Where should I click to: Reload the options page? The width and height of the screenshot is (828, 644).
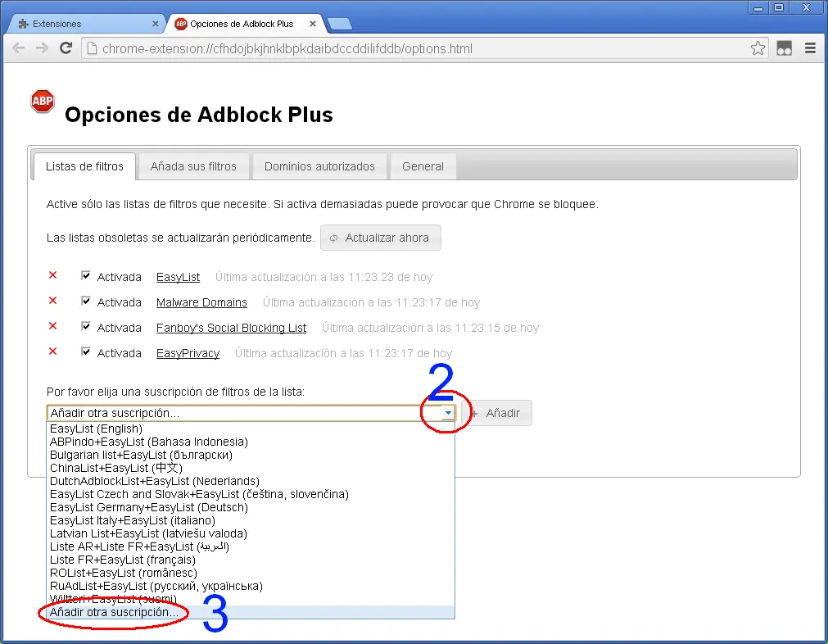point(66,48)
